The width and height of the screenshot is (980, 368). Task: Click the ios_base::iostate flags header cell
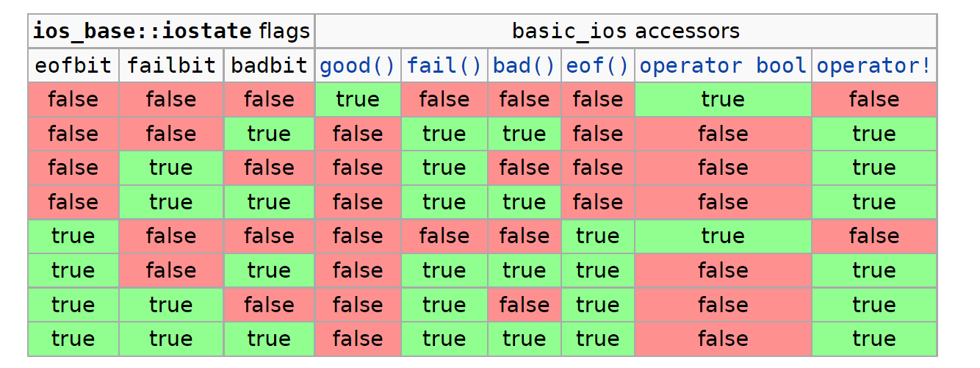click(171, 32)
